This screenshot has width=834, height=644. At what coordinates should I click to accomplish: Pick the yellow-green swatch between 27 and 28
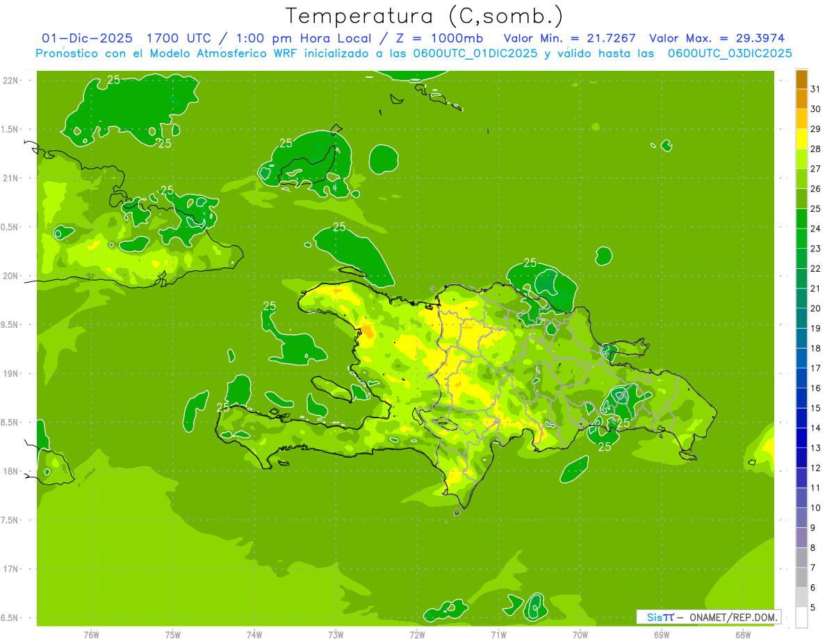coord(801,159)
